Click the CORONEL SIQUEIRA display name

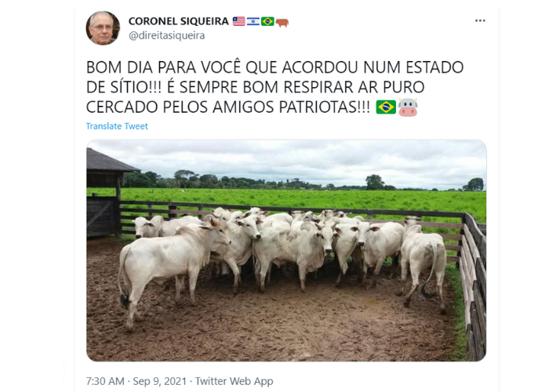pyautogui.click(x=179, y=21)
